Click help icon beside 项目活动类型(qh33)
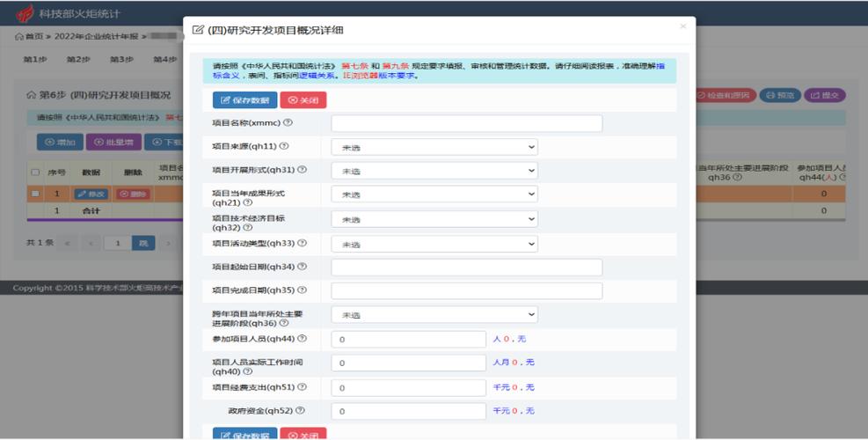The image size is (868, 440). pos(303,243)
